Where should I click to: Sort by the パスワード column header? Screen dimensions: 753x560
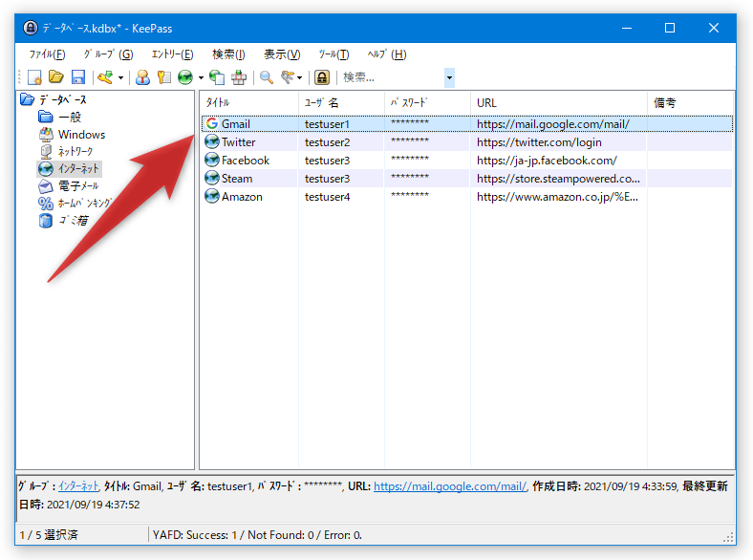click(x=427, y=103)
